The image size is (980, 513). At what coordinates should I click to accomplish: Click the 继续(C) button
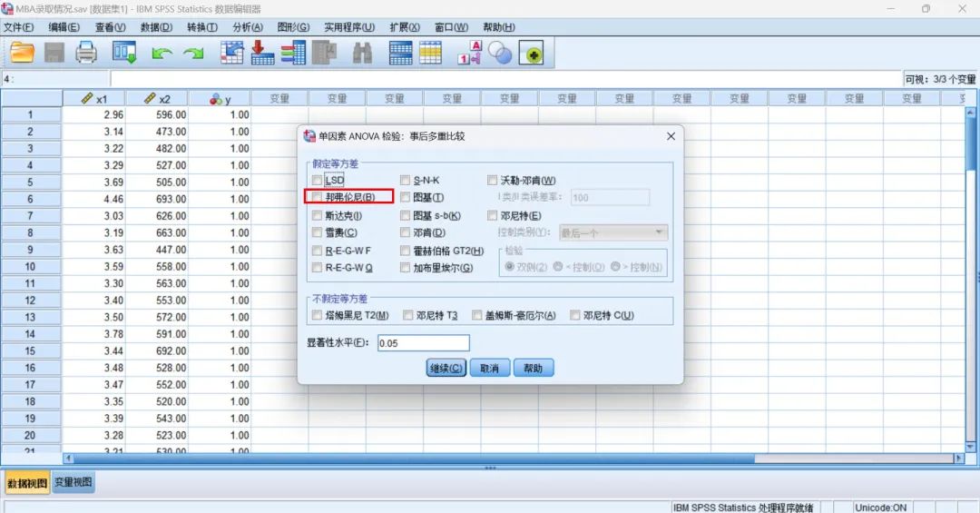446,368
